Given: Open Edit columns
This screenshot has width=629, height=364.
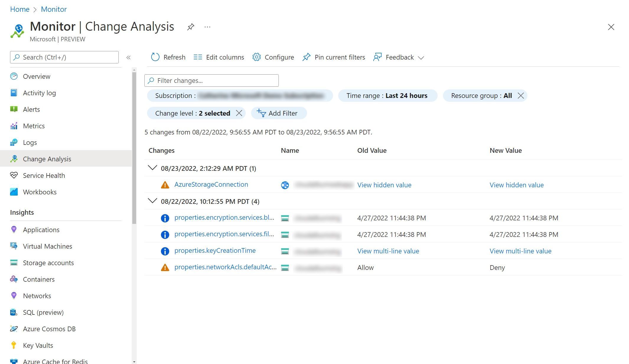Looking at the screenshot, I should click(x=219, y=57).
